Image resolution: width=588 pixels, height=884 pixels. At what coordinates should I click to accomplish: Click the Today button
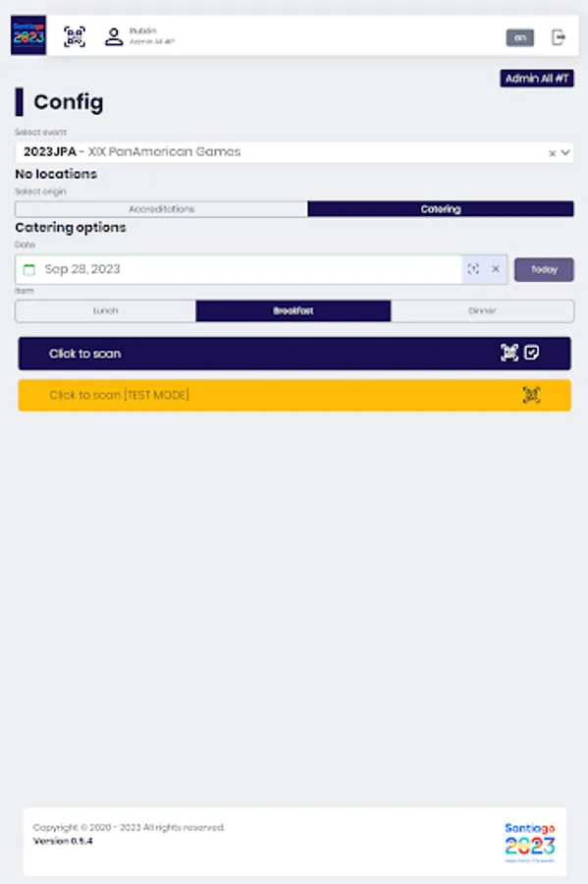pyautogui.click(x=544, y=268)
